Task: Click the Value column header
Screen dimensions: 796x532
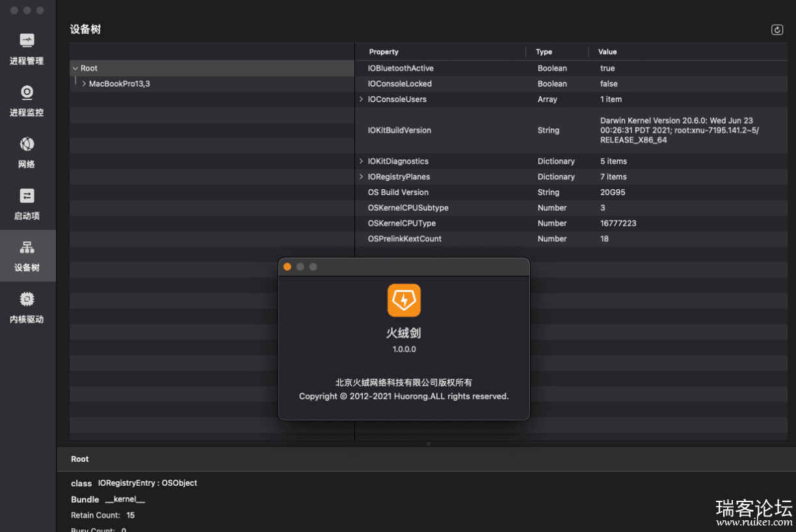Action: 607,52
